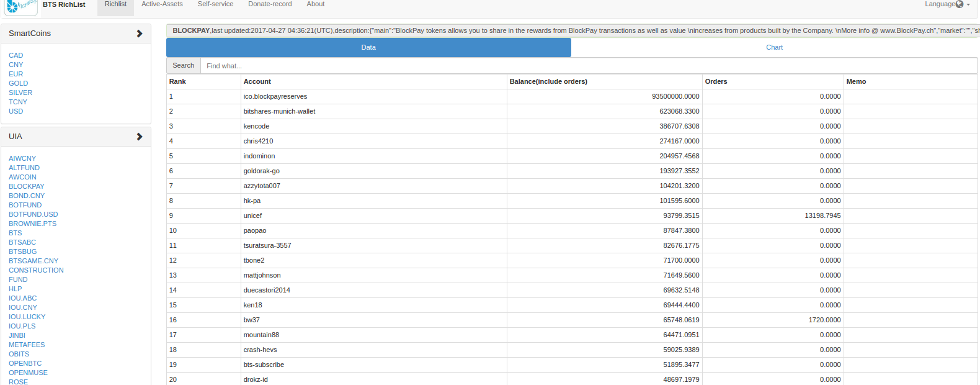Select TCNY smartcoin
The width and height of the screenshot is (980, 385).
(18, 102)
